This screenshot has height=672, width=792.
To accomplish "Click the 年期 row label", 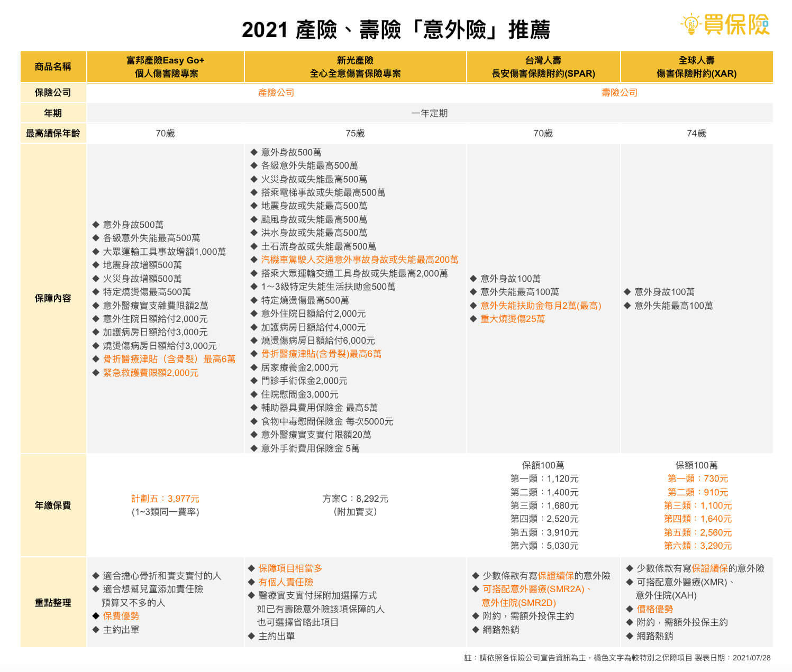I will click(53, 113).
